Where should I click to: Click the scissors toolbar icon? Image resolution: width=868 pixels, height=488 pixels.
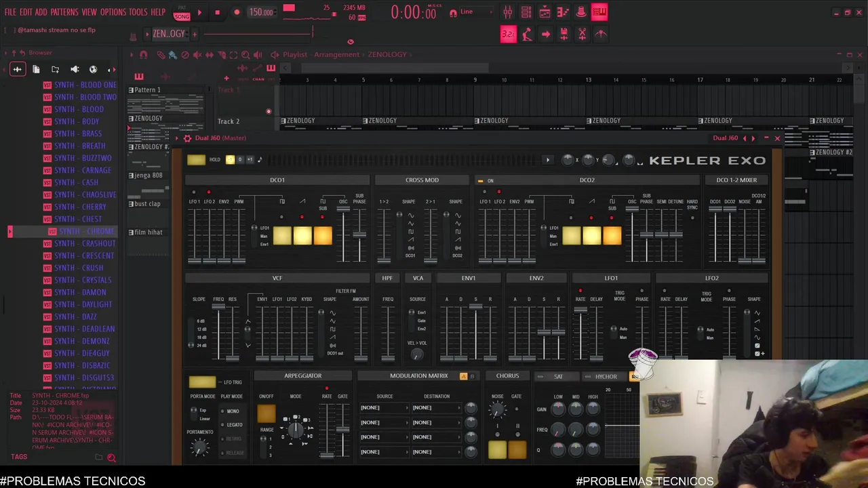[x=582, y=34]
